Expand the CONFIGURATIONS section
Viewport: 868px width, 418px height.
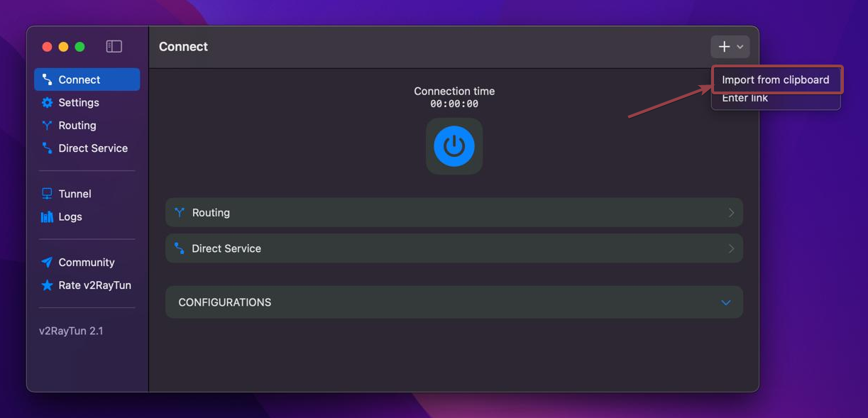point(725,302)
